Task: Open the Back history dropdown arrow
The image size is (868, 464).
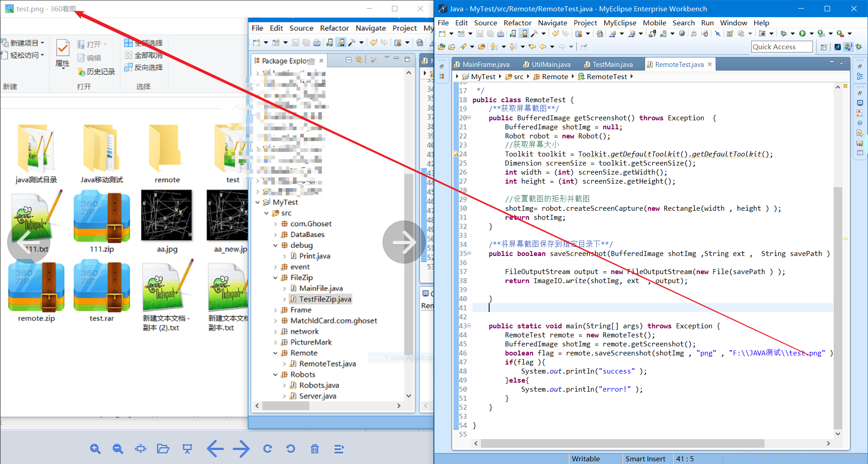Action: click(x=552, y=47)
